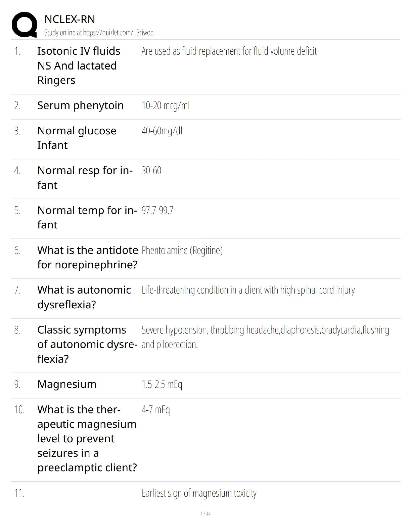Select the Life-threatening condition definition text
Screen dimensions: 411x532
coord(248,290)
